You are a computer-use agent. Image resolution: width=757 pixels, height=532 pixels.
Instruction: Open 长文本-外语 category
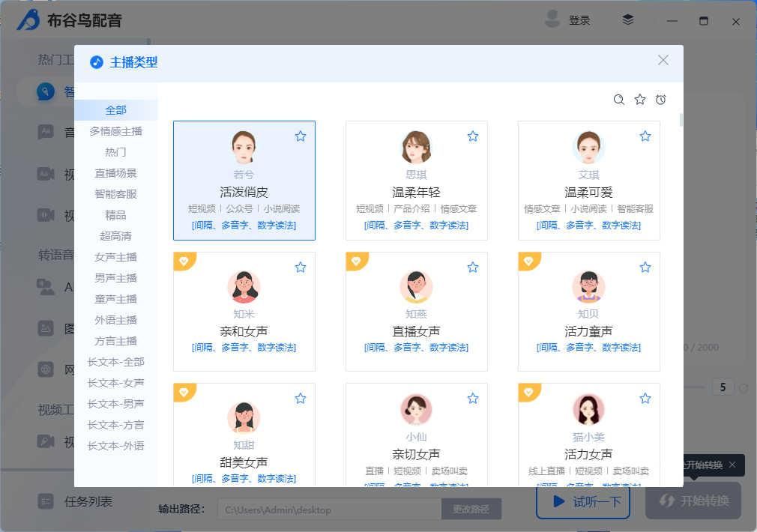click(x=116, y=446)
